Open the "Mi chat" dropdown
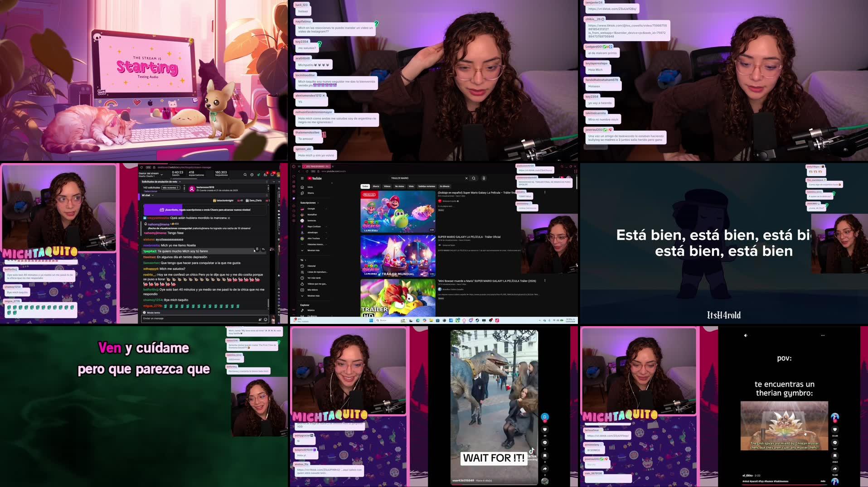This screenshot has width=868, height=487. [x=147, y=195]
